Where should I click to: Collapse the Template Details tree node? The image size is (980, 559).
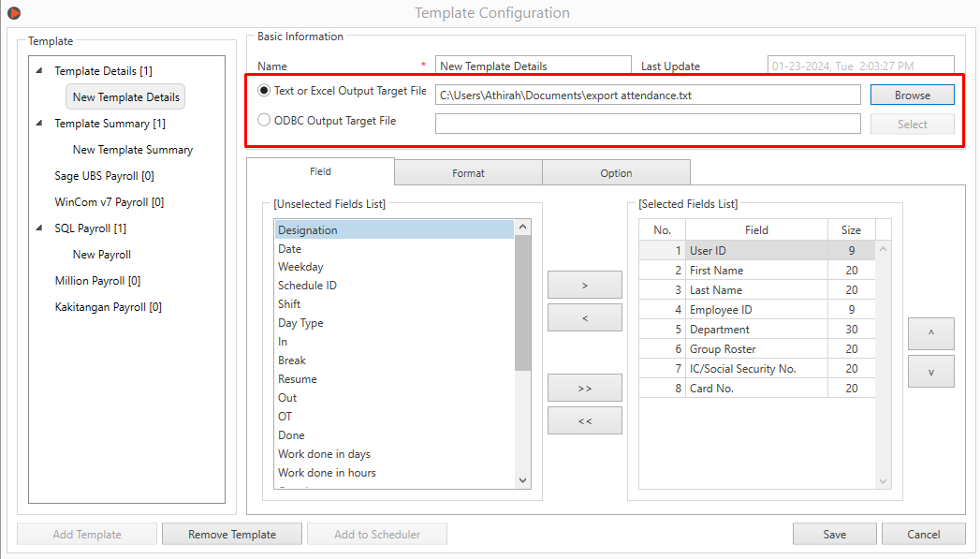(x=39, y=70)
